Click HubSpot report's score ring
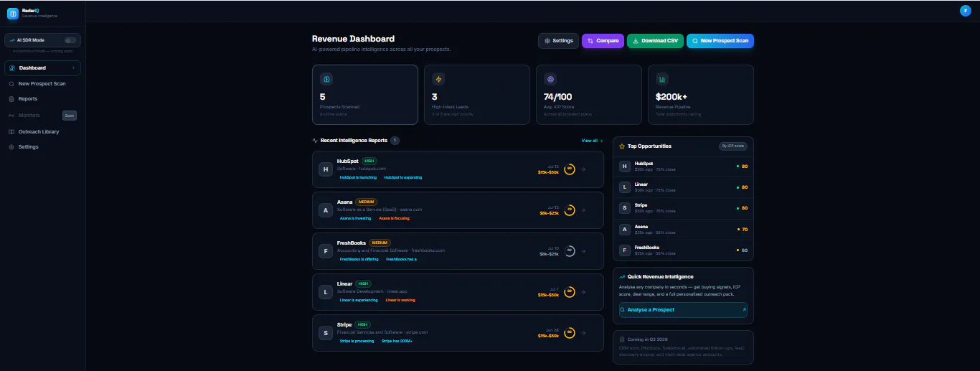This screenshot has width=980, height=371. tap(570, 169)
